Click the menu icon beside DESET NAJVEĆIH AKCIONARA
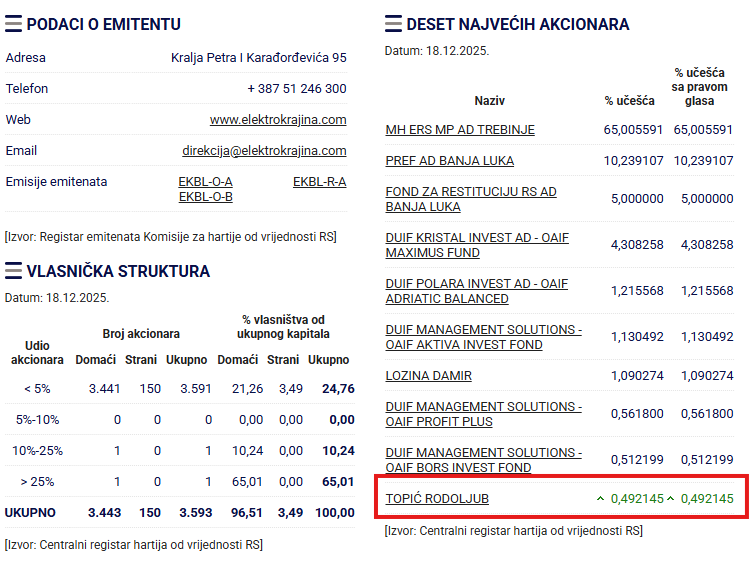The height and width of the screenshot is (568, 755). [x=393, y=24]
